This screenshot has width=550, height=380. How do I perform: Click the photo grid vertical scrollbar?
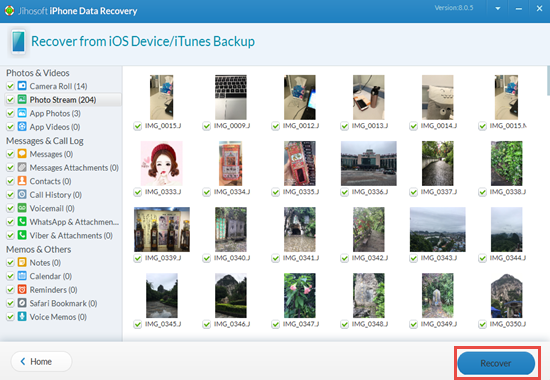coord(548,81)
